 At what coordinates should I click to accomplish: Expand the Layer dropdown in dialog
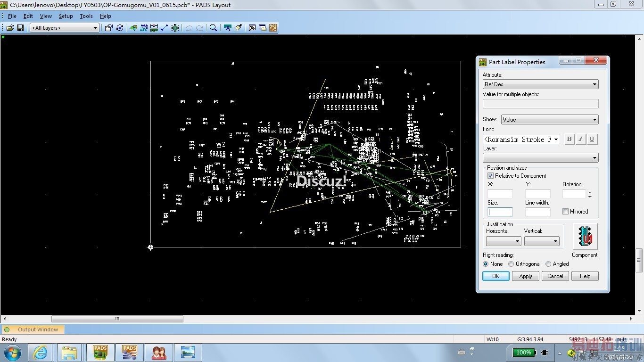[541, 158]
